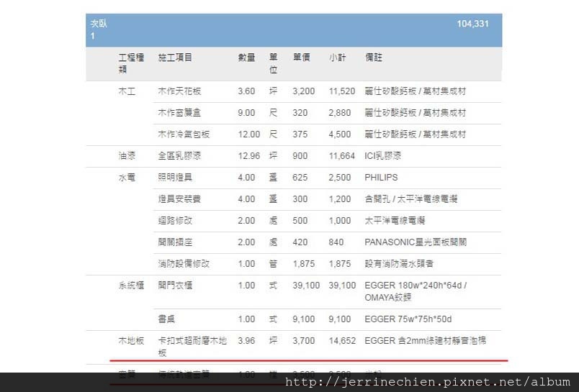579x392 pixels.
Task: Select the 木作窗簾盒 item
Action: [x=179, y=112]
